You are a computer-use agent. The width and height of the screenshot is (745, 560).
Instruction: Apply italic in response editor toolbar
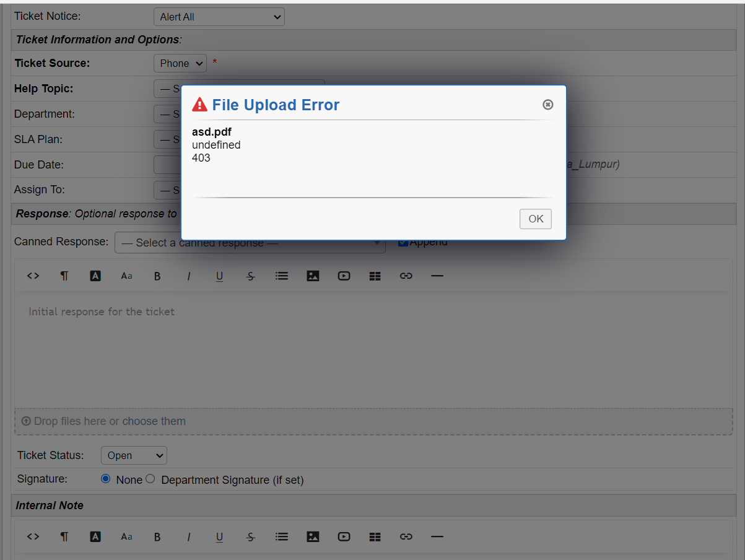pos(188,276)
